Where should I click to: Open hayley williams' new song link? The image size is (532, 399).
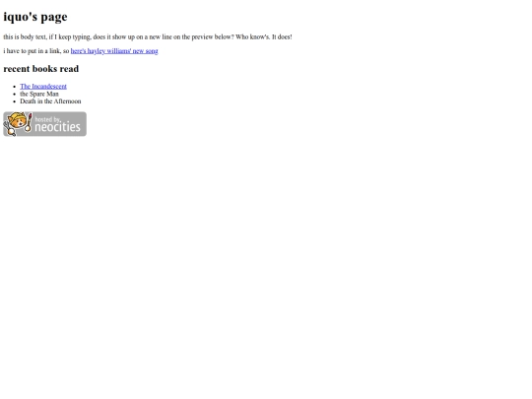point(114,51)
